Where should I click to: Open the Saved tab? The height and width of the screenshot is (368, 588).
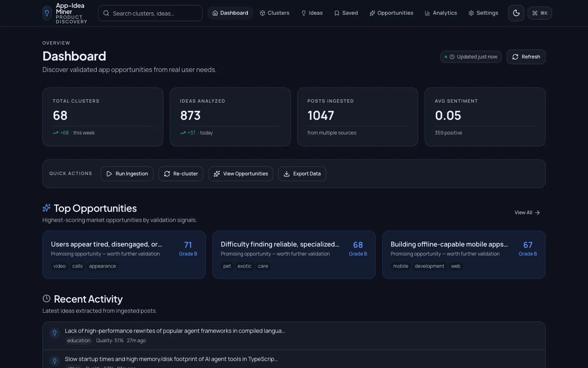(346, 13)
